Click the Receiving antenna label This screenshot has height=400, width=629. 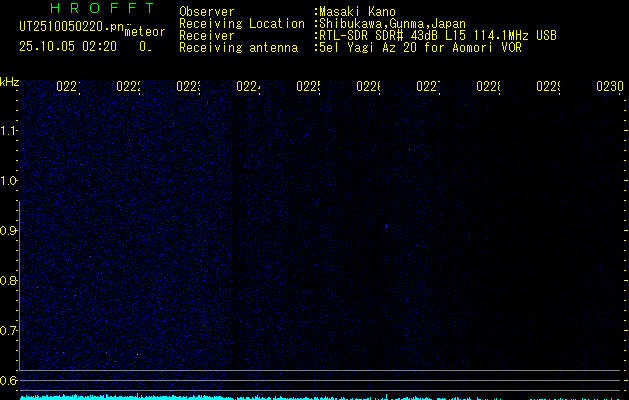point(238,48)
